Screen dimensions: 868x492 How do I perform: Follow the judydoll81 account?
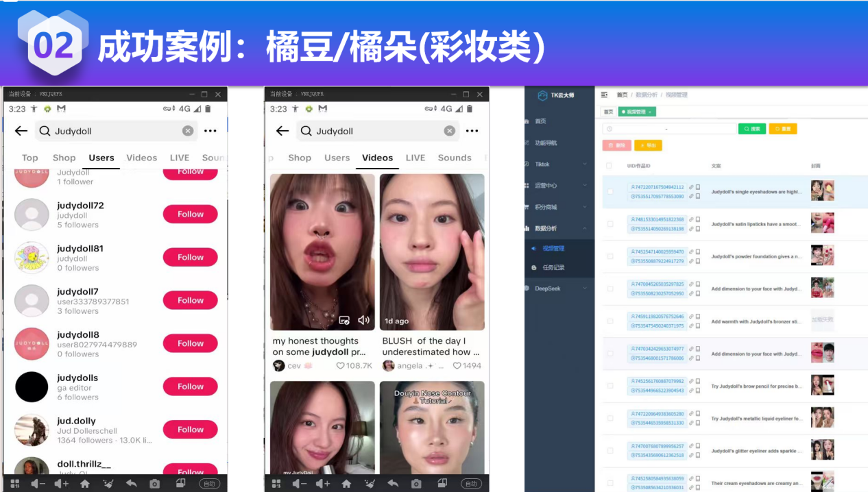pyautogui.click(x=190, y=257)
